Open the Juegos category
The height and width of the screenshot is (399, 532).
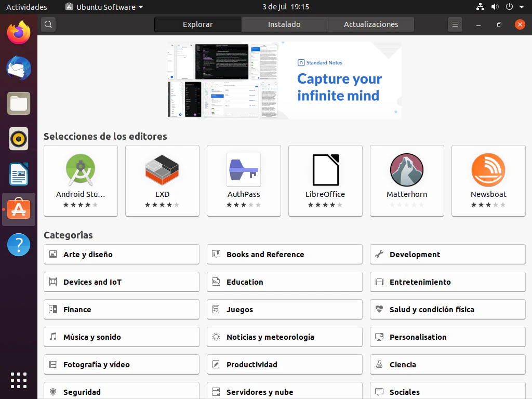pyautogui.click(x=284, y=310)
